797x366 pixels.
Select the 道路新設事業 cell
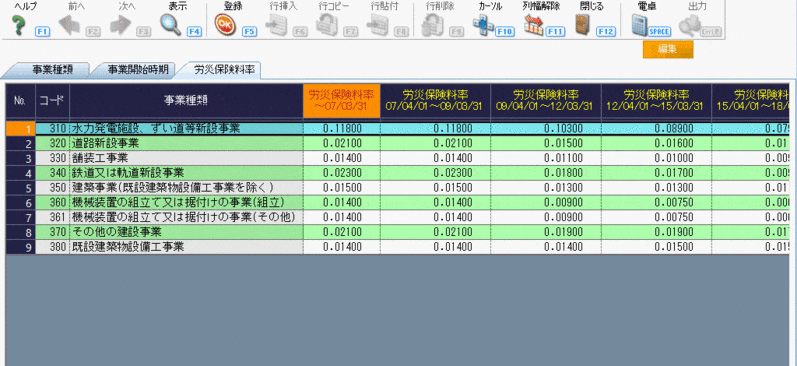(x=186, y=143)
